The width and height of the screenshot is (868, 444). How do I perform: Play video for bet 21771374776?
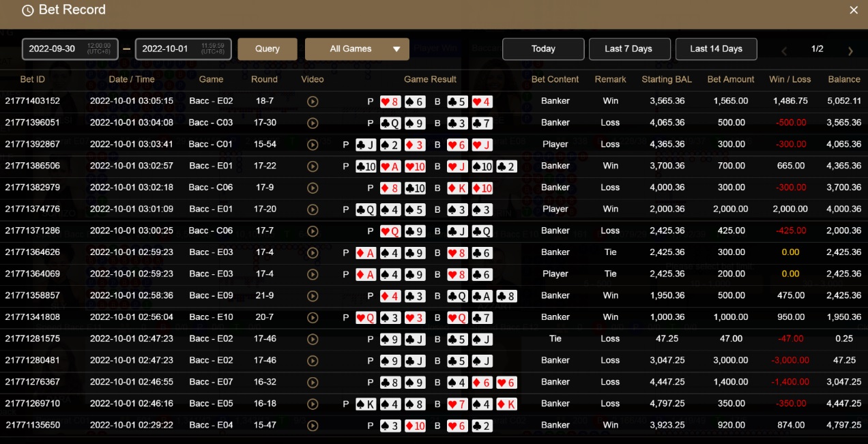coord(313,209)
